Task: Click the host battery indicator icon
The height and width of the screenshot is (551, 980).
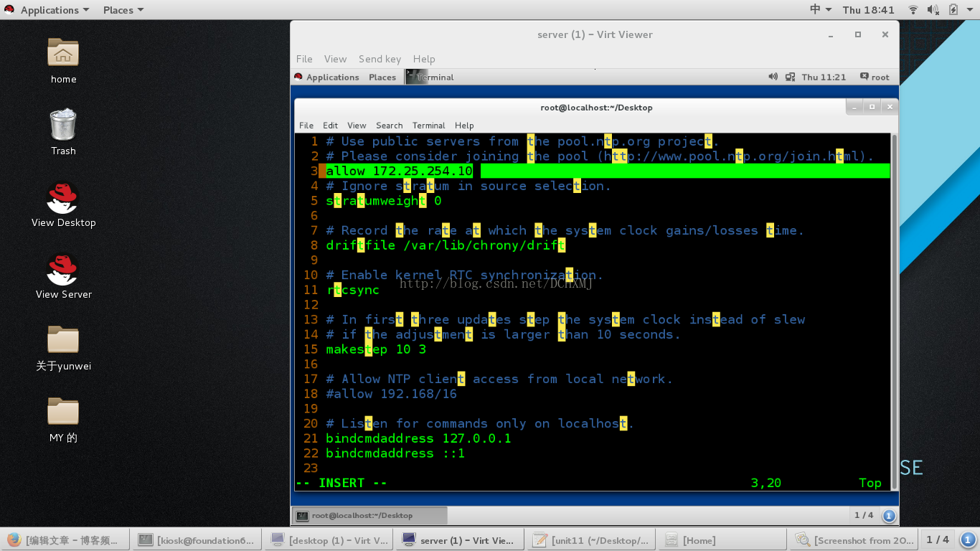Action: (x=953, y=10)
